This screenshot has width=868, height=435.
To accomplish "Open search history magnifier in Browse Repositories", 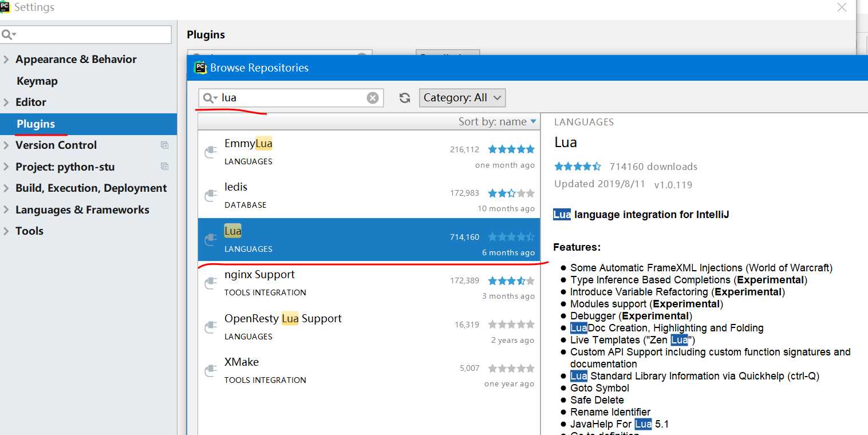I will coord(210,98).
